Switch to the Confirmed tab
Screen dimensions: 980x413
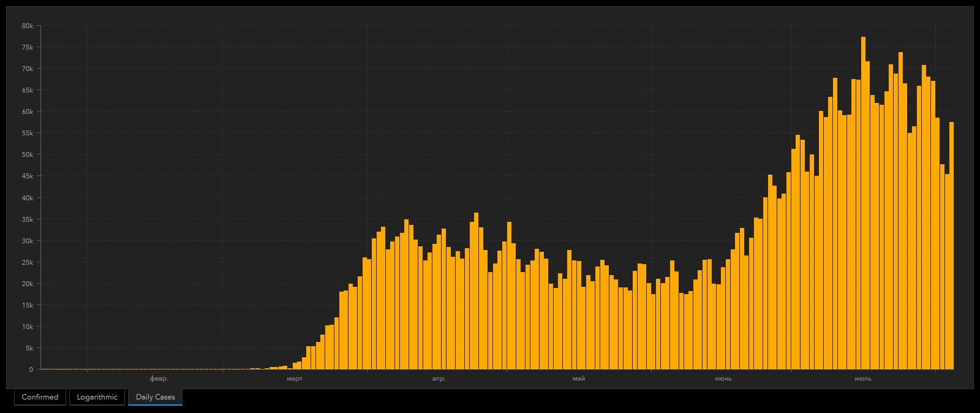pos(40,397)
